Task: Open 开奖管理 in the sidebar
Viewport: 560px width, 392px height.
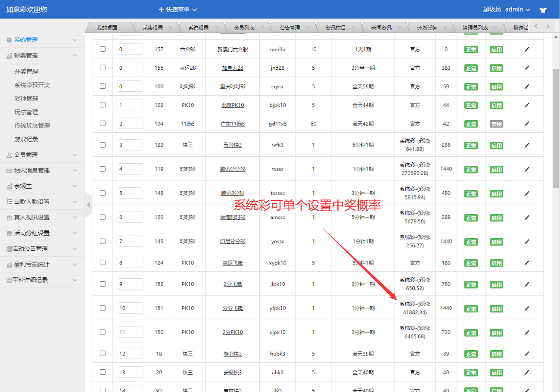Action: pyautogui.click(x=26, y=72)
